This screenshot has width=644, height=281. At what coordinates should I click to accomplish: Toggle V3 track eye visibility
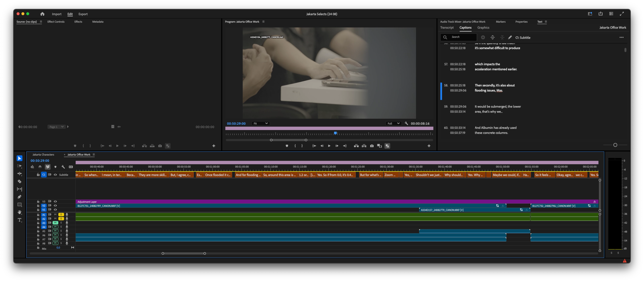click(x=55, y=201)
